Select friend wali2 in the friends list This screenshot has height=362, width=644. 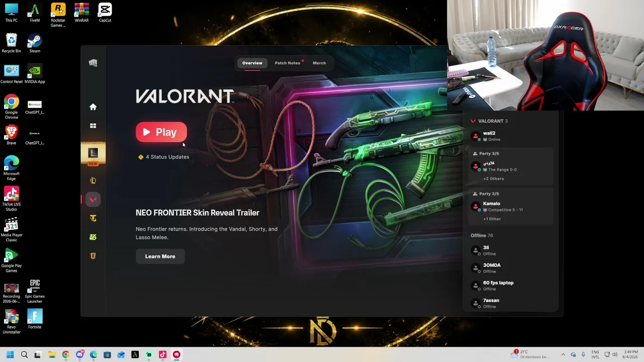[510, 136]
